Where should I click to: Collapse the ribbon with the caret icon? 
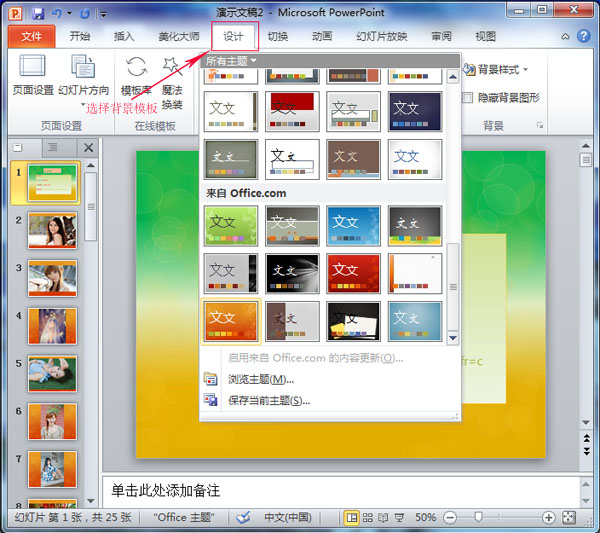pos(565,37)
